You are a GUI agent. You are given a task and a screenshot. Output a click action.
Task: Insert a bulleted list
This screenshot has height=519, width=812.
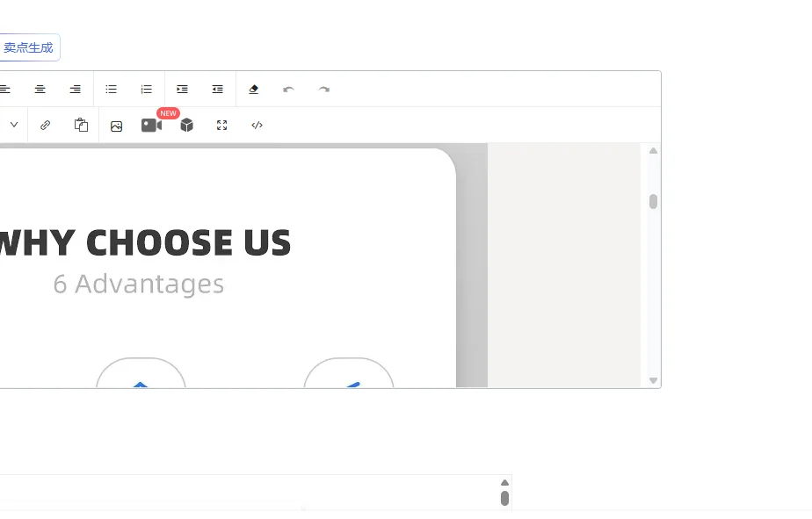tap(112, 90)
